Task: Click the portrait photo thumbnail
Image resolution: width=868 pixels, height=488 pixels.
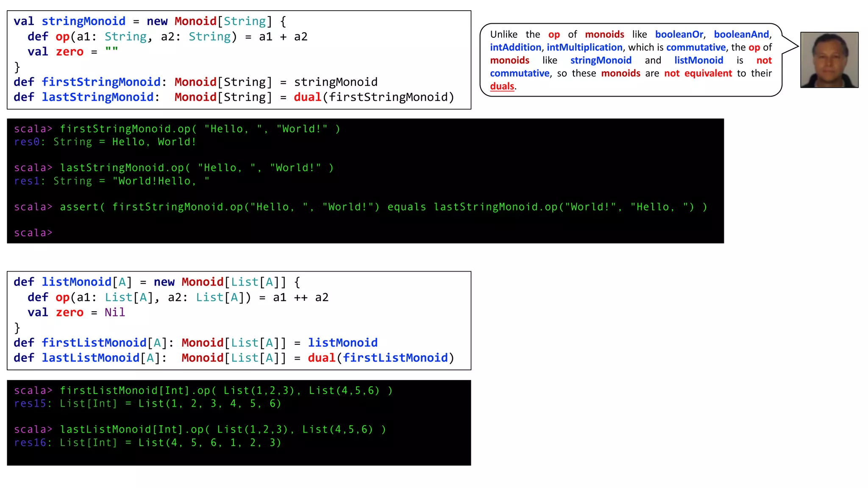Action: [x=829, y=60]
